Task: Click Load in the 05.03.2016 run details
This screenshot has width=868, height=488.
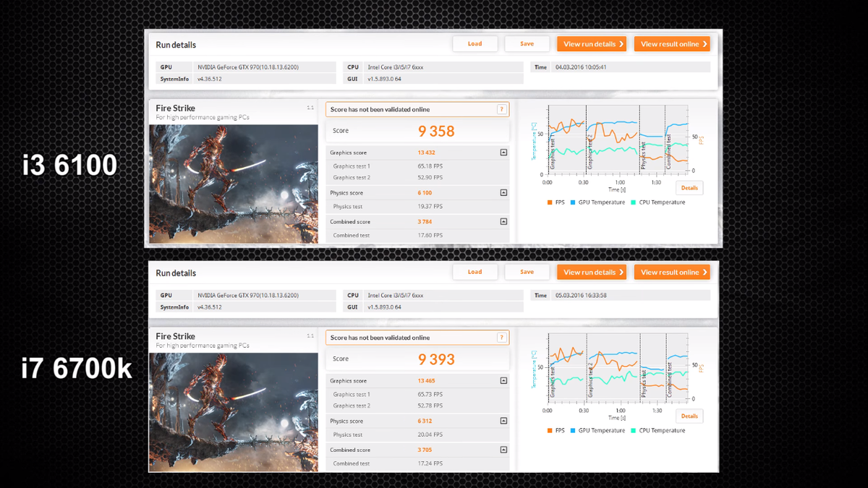Action: tap(475, 272)
